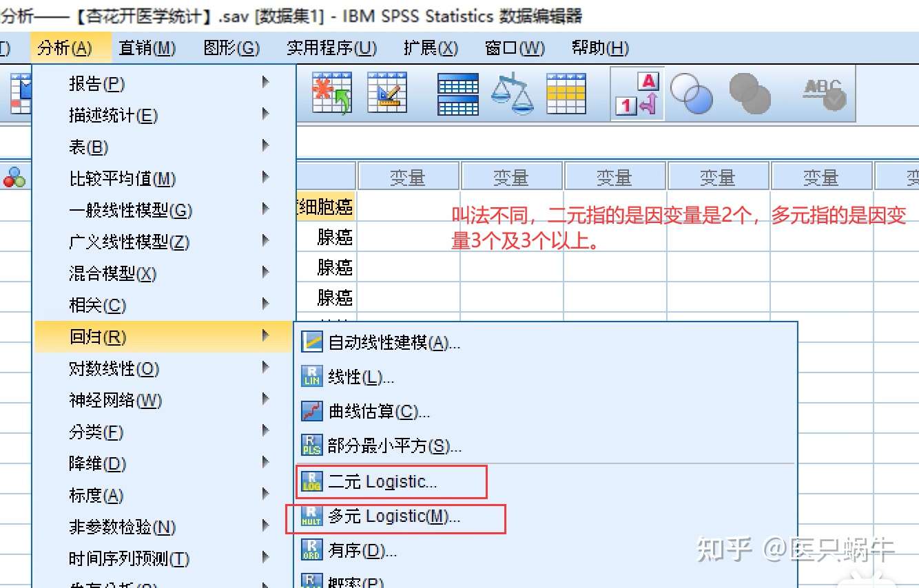Click the Weight Cases scale icon
Image resolution: width=919 pixels, height=588 pixels.
(513, 94)
